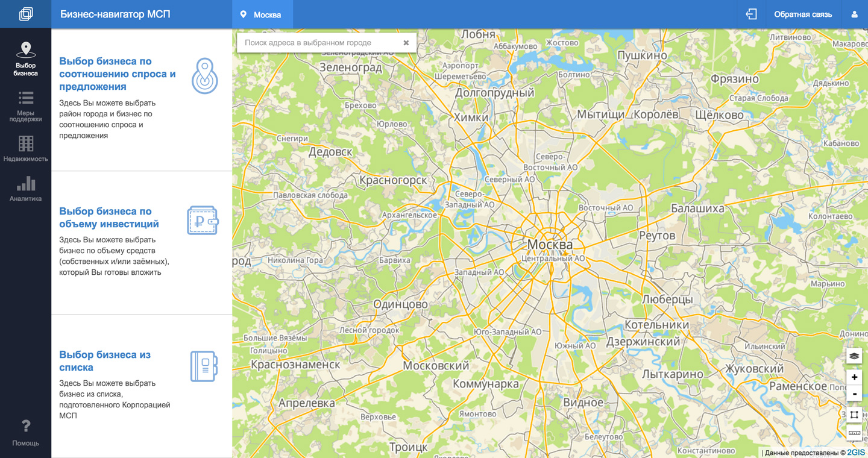Click the stacked windows logo icon
This screenshot has height=458, width=868.
25,14
